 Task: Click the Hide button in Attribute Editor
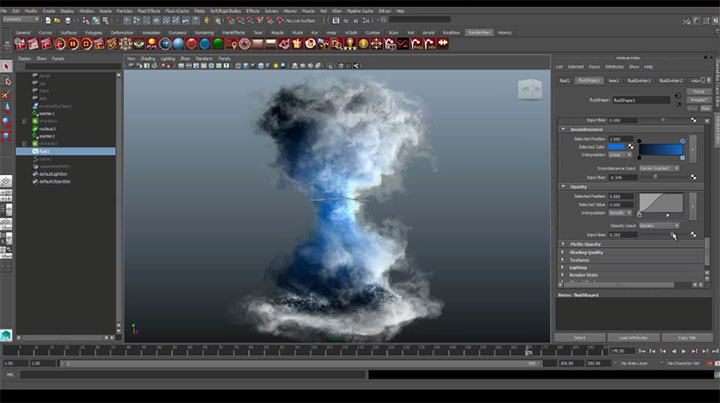pyautogui.click(x=705, y=108)
